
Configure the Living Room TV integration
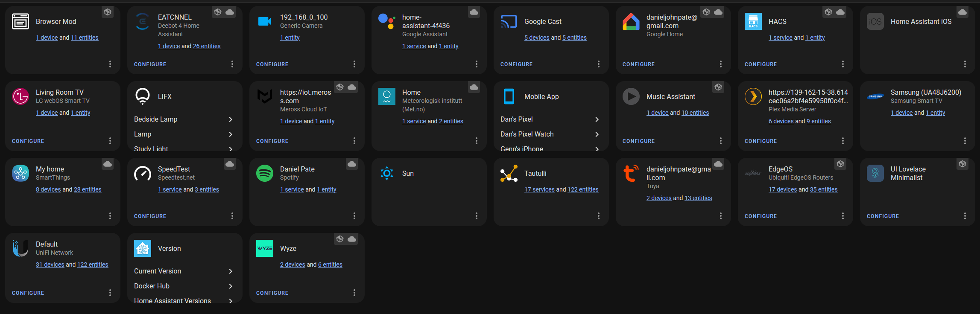coord(28,141)
